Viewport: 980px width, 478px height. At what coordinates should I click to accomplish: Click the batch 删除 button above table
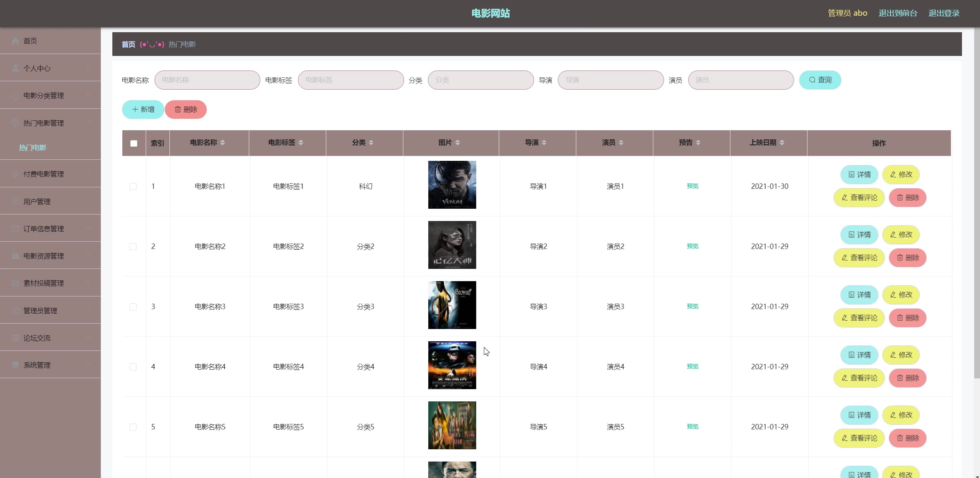[x=186, y=110]
